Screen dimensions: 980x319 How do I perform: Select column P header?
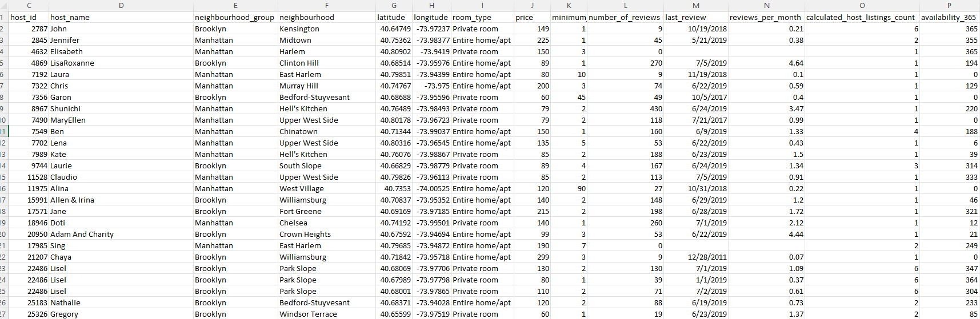click(x=949, y=5)
